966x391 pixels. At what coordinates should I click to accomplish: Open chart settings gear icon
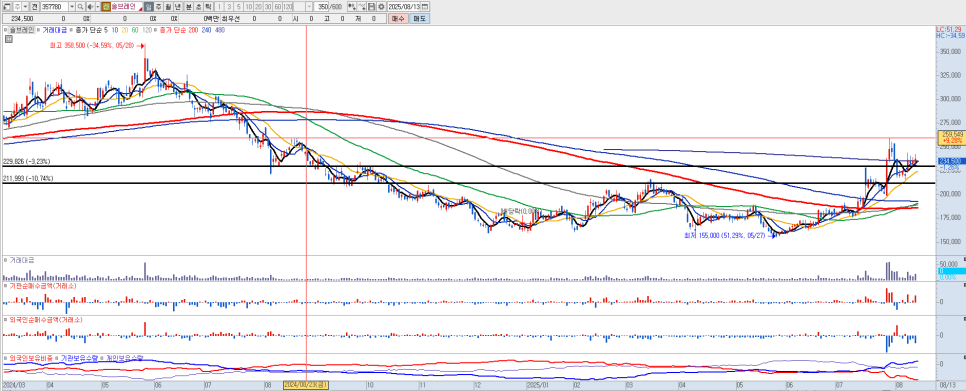(381, 6)
